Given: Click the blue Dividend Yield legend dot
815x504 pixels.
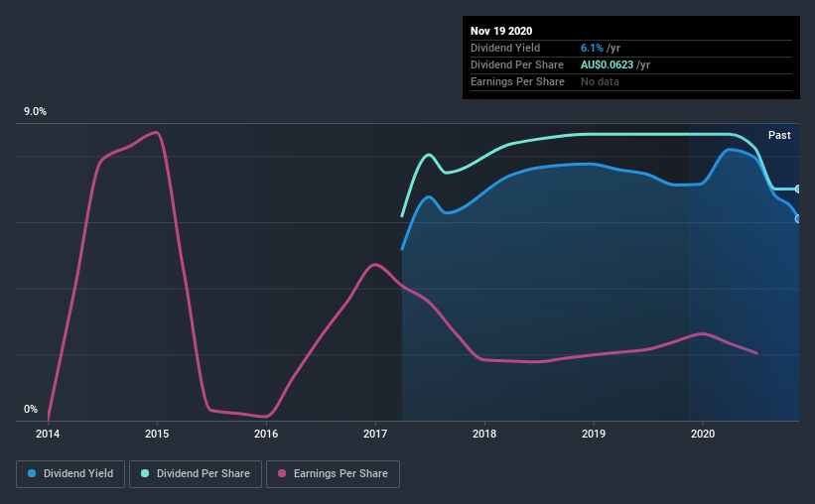Looking at the screenshot, I should pyautogui.click(x=32, y=473).
